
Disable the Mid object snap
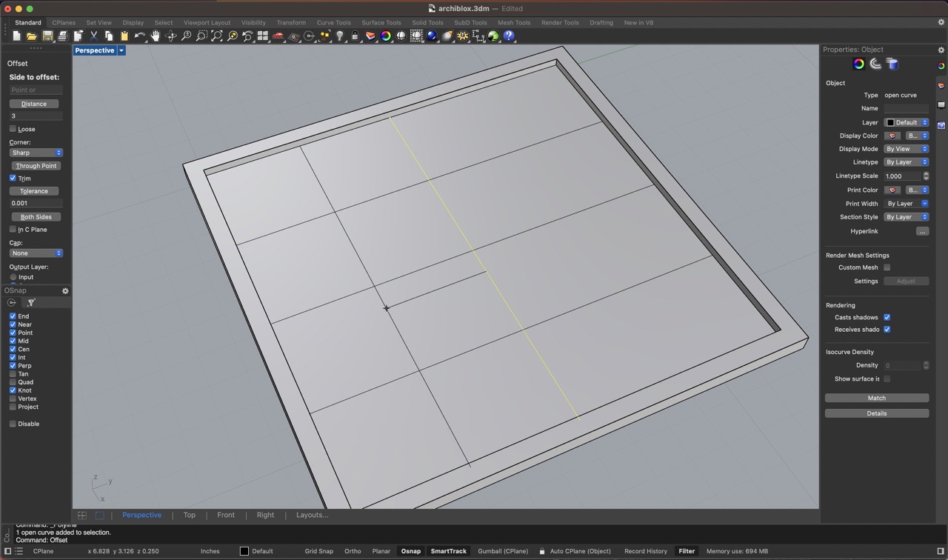[x=13, y=341]
